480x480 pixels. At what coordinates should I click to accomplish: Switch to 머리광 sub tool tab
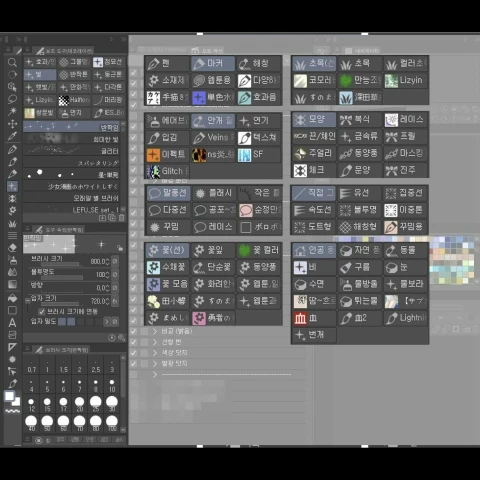109,100
